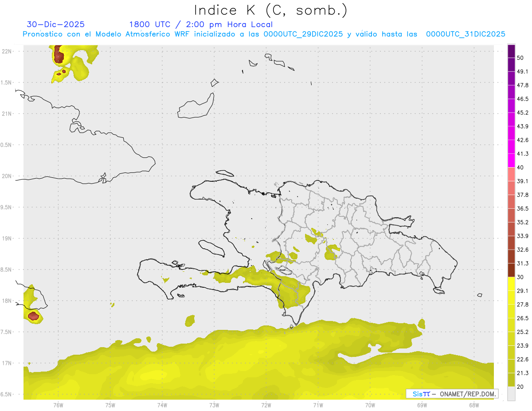Click the color bar value "50"
Image resolution: width=532 pixels, height=411 pixels.
click(x=520, y=58)
